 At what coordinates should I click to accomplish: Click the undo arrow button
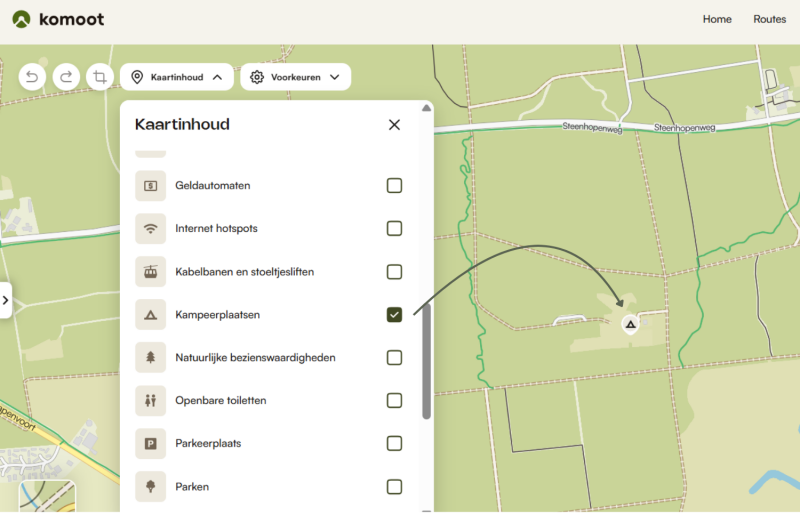[32, 77]
